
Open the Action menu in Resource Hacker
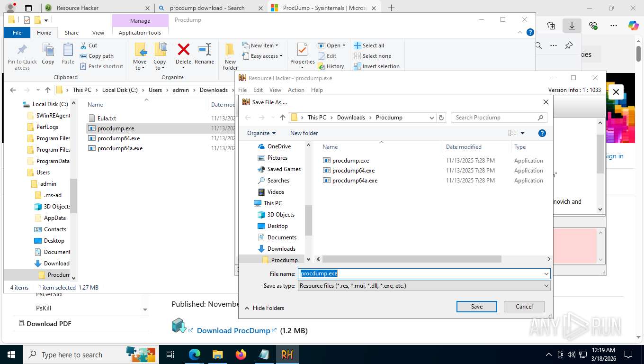click(296, 90)
